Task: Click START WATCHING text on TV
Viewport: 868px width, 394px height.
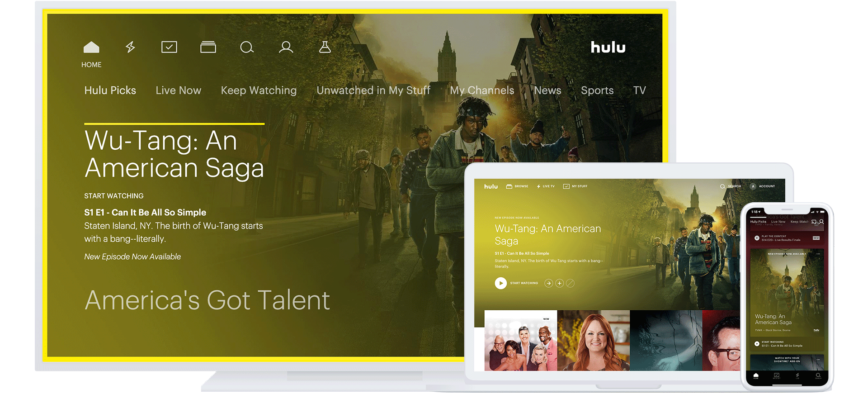Action: (x=114, y=196)
